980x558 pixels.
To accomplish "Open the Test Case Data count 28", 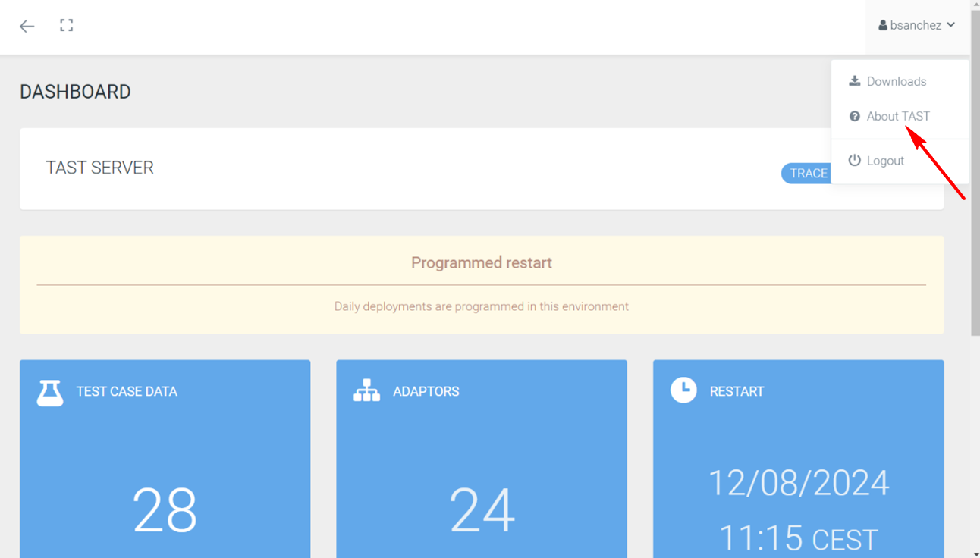I will click(x=165, y=509).
